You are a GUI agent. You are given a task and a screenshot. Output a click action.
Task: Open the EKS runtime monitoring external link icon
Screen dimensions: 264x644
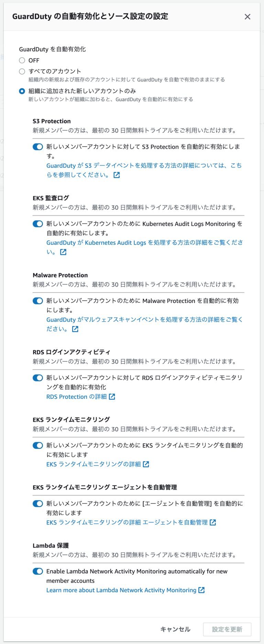[146, 464]
